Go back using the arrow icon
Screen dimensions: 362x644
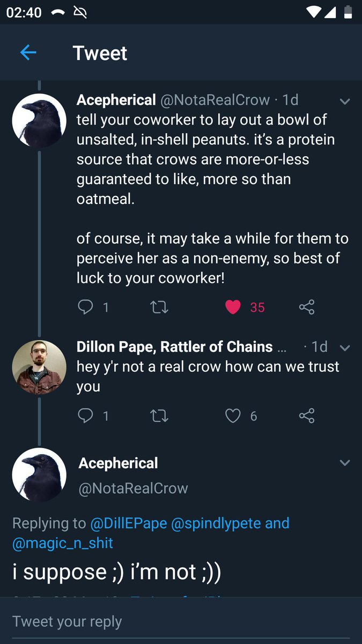(x=28, y=53)
